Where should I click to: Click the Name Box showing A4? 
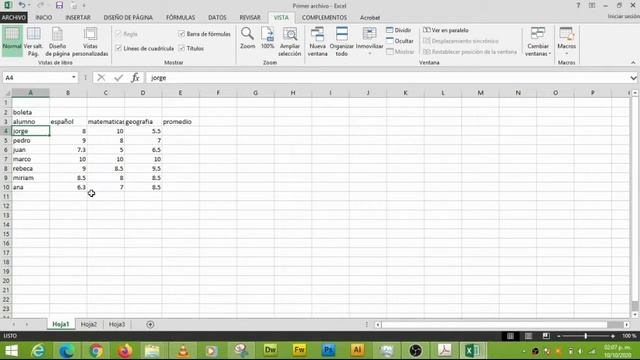(x=37, y=78)
